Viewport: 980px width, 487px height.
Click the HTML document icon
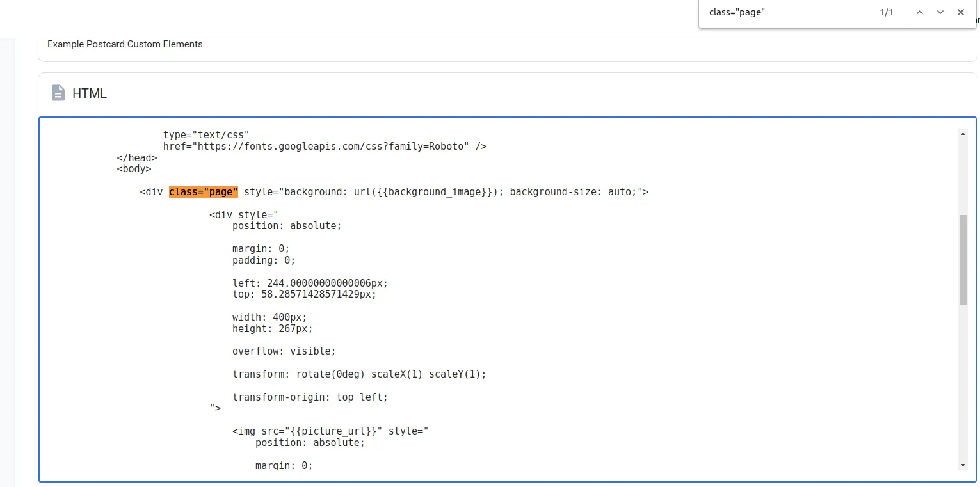[58, 93]
